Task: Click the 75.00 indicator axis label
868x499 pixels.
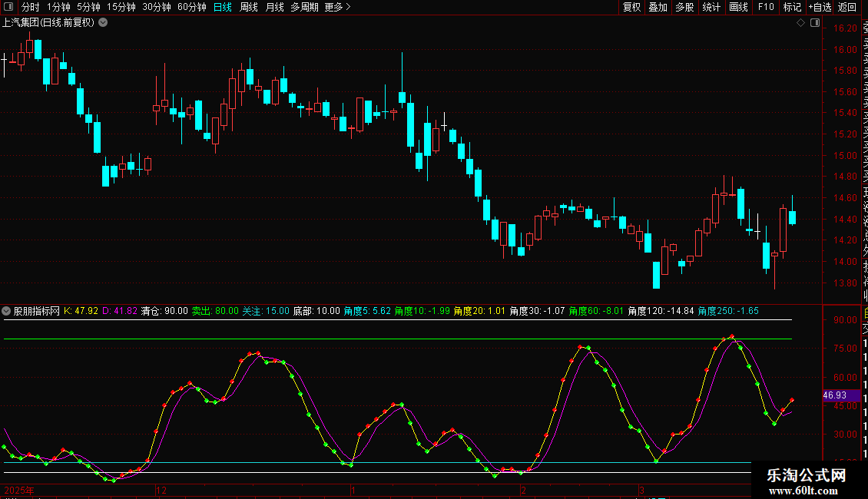Action: pyautogui.click(x=845, y=349)
